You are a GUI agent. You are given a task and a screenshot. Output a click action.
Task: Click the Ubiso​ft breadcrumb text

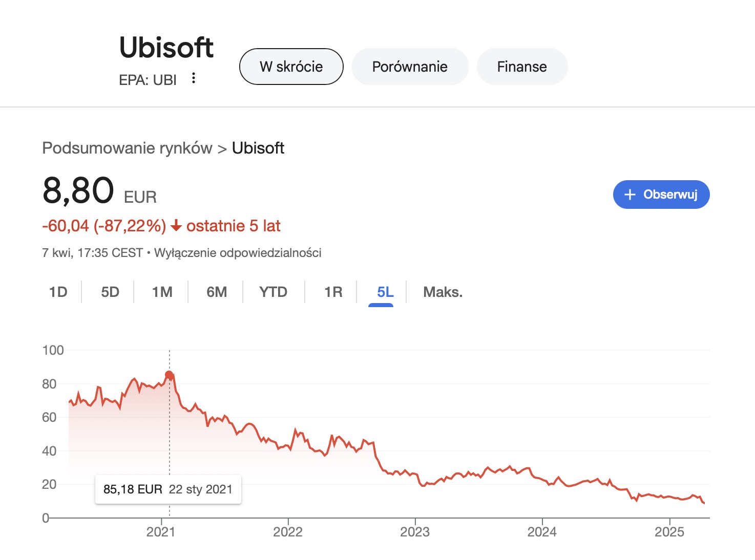pyautogui.click(x=258, y=148)
